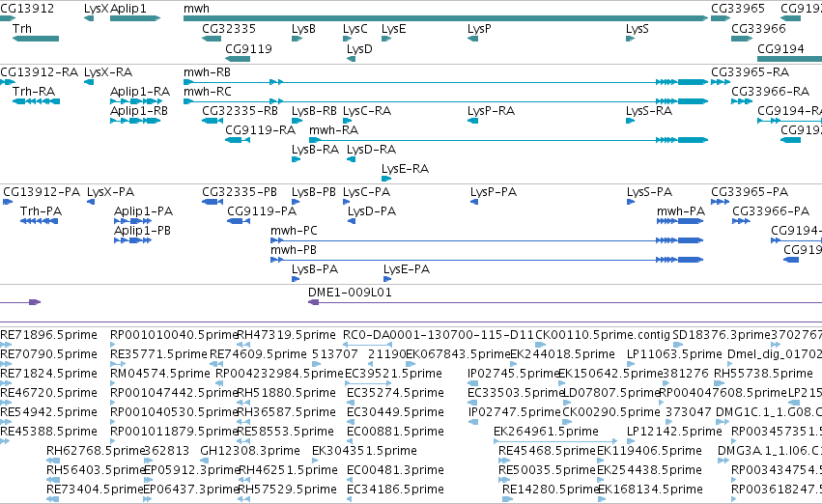Click the CG9119 gene label

248,48
